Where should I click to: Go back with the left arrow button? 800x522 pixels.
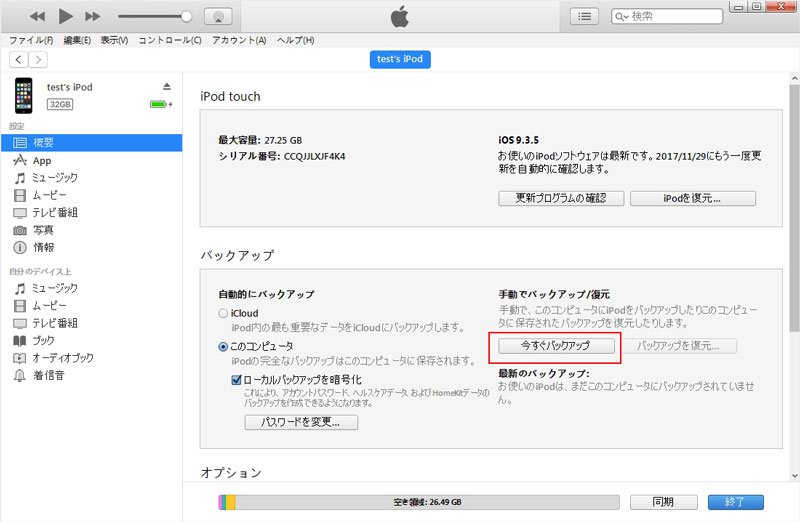(x=19, y=60)
